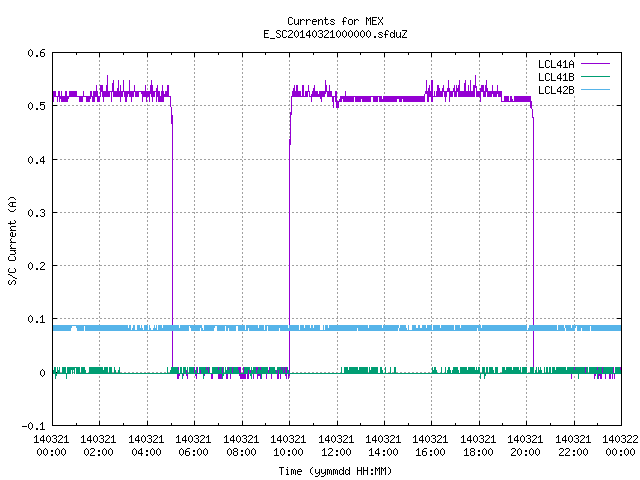Click the 22:00 time tick label
The image size is (640, 480).
click(573, 452)
